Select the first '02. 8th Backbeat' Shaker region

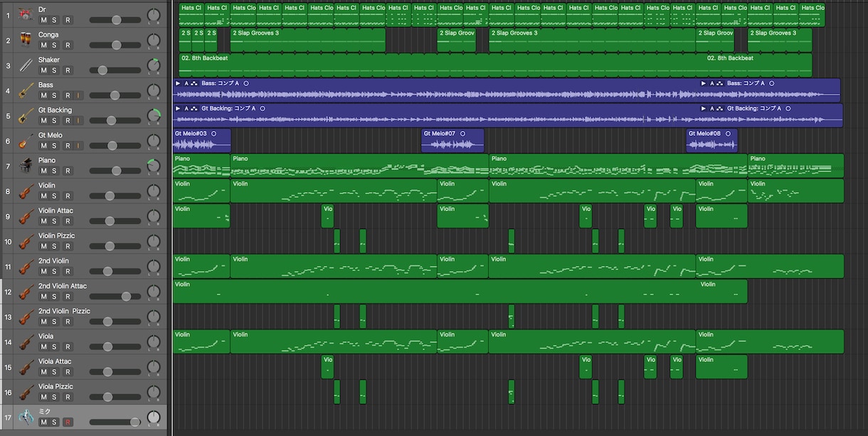pos(443,65)
